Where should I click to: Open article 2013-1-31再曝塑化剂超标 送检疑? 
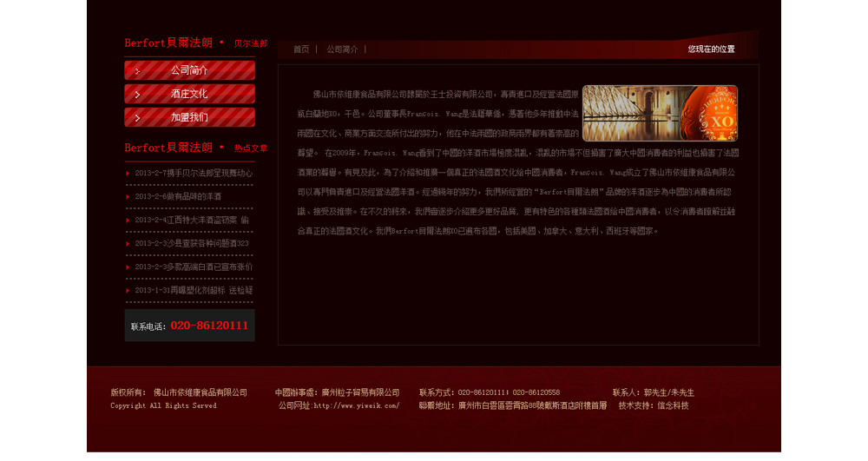tap(194, 290)
